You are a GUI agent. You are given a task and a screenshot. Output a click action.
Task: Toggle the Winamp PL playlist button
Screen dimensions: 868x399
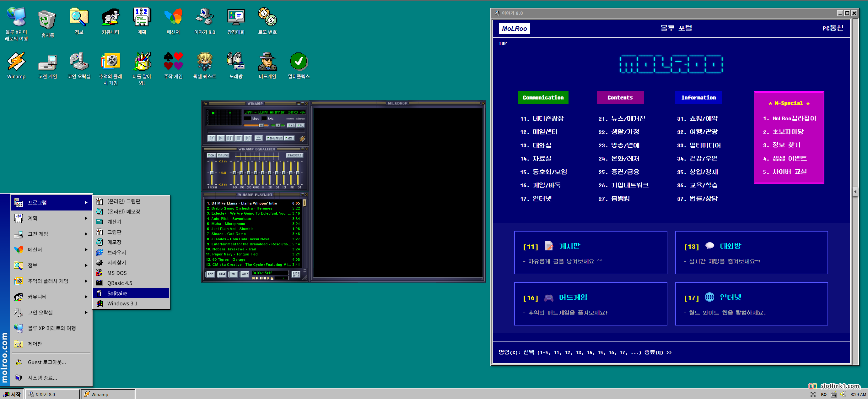tap(300, 125)
